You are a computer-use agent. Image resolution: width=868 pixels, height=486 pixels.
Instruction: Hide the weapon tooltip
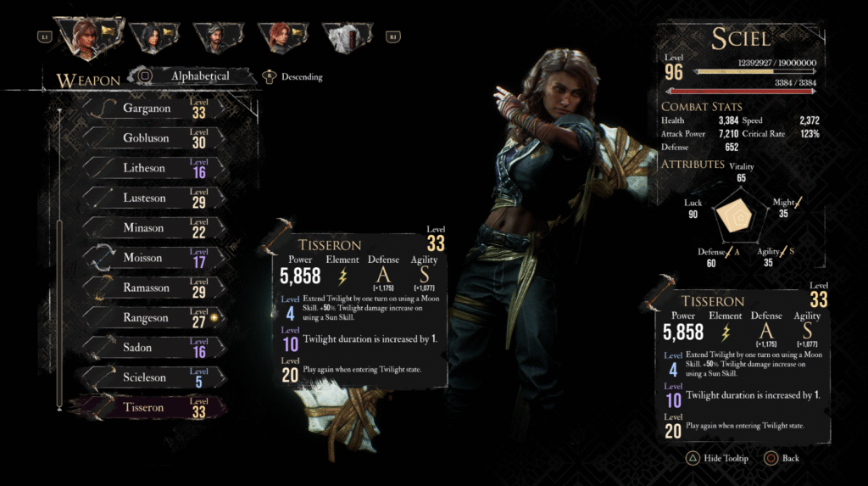tap(717, 458)
